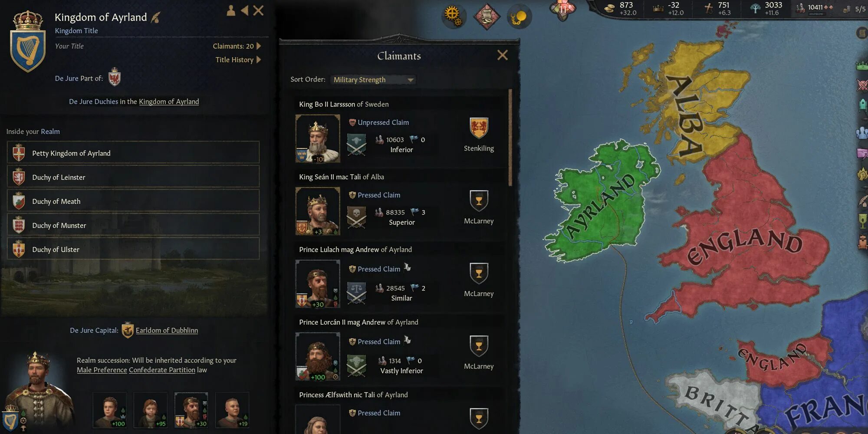Image resolution: width=868 pixels, height=434 pixels.
Task: Select the Duchy of Leinster entry
Action: click(x=133, y=177)
